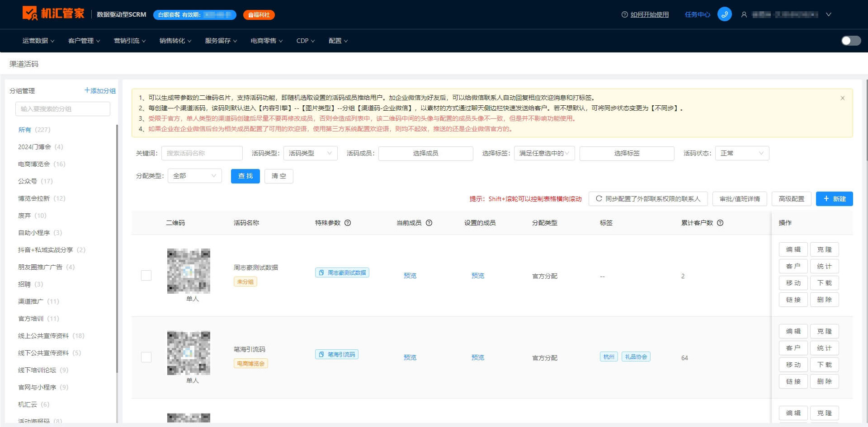The height and width of the screenshot is (427, 868).
Task: Click help icon next to 特殊参数
Action: 348,223
